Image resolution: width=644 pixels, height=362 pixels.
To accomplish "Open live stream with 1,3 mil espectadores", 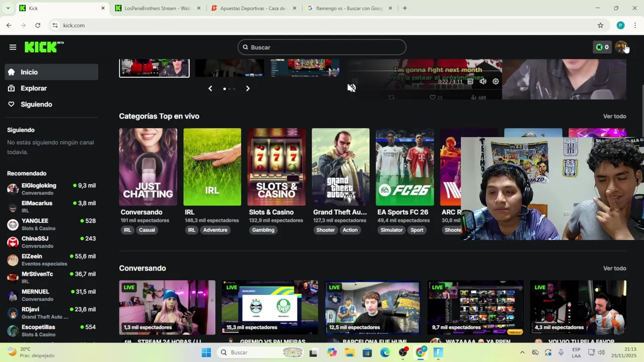I will point(167,307).
